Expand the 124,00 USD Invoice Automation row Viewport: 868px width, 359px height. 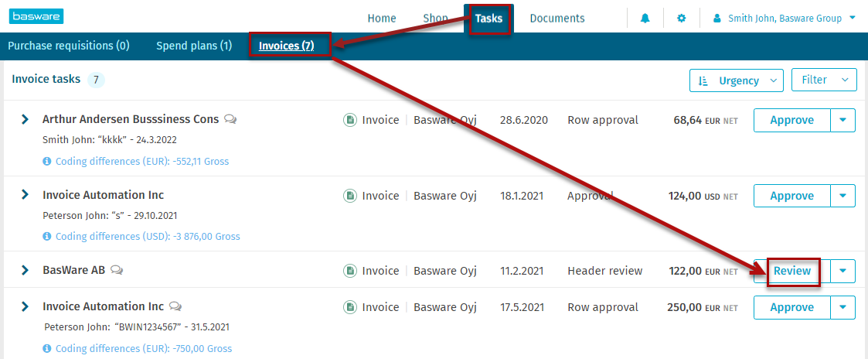tap(25, 194)
